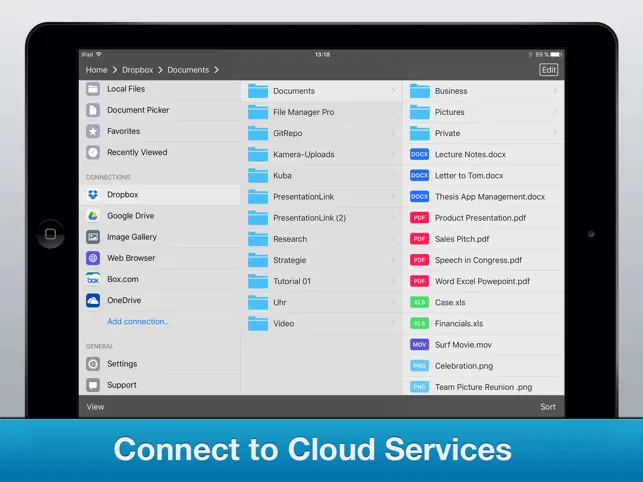Select PNG icon of Celebration.png
This screenshot has width=643, height=482.
[419, 366]
